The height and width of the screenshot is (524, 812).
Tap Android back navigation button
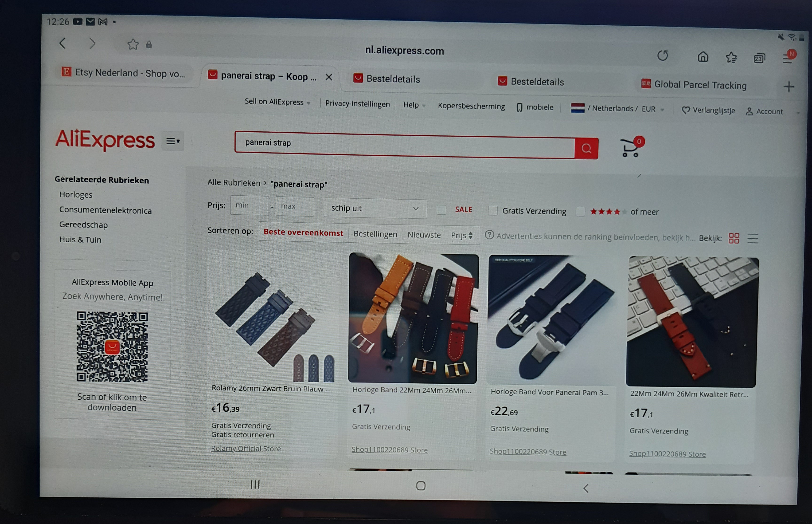coord(586,488)
